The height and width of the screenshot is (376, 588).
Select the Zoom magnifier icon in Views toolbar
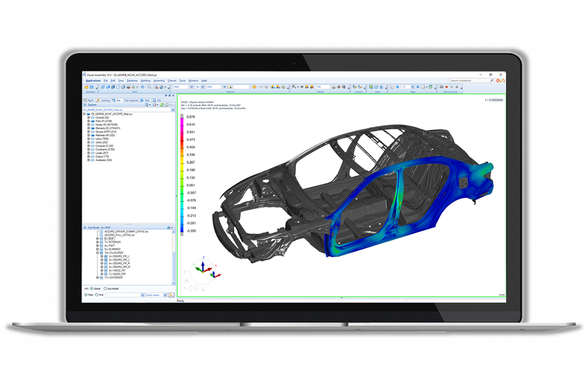(x=148, y=87)
